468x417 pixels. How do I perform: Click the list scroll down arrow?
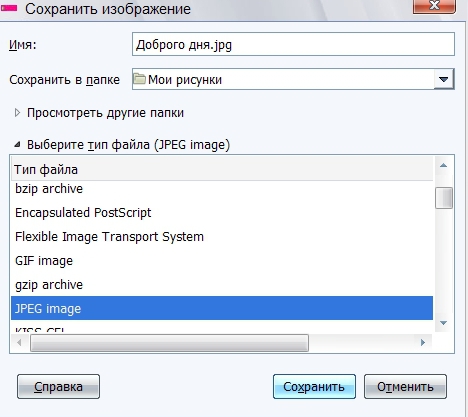click(x=443, y=323)
